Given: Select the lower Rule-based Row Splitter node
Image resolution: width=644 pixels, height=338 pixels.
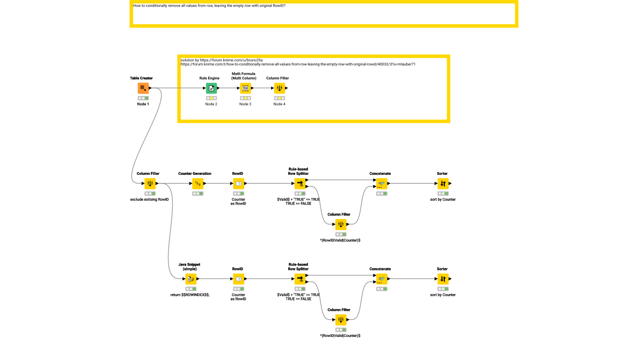Looking at the screenshot, I should [x=299, y=279].
